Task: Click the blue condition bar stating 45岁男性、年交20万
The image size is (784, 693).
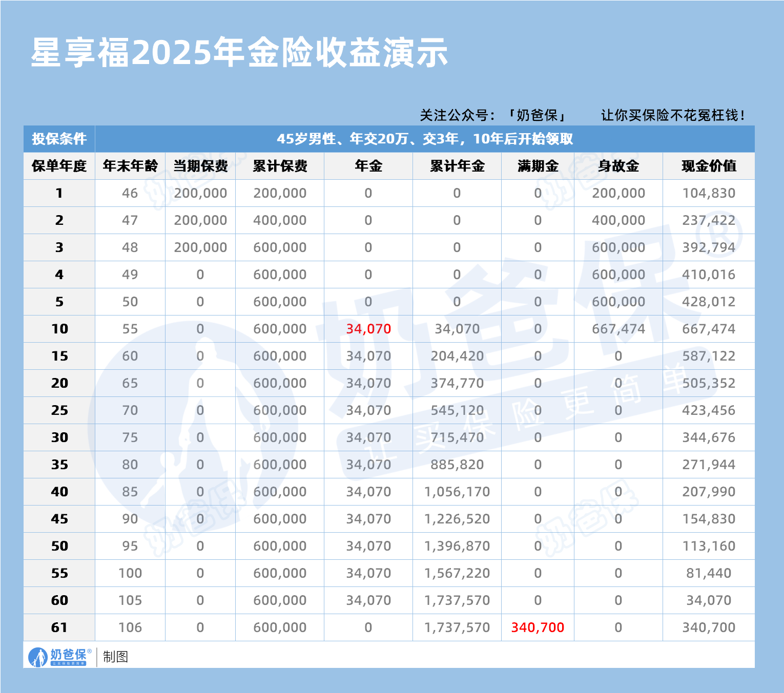Action: (425, 138)
